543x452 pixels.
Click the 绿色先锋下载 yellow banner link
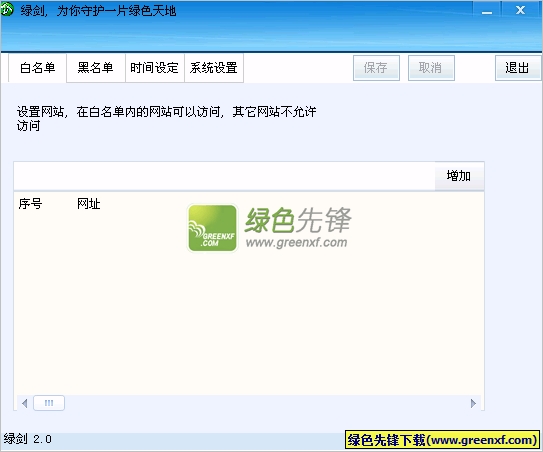tap(442, 440)
